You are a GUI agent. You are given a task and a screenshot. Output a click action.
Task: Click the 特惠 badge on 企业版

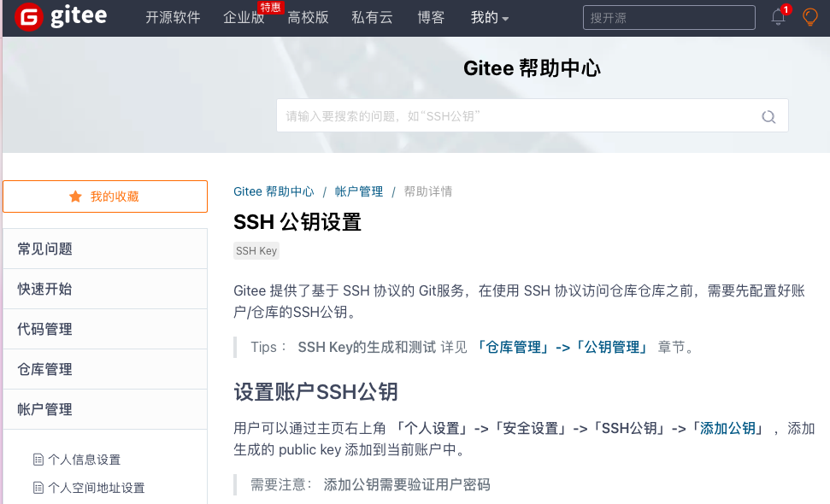[x=270, y=8]
